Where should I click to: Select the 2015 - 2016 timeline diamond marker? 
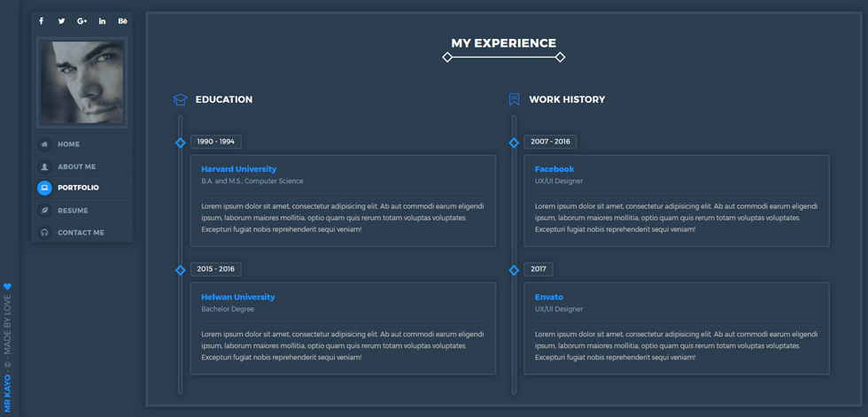pyautogui.click(x=180, y=270)
